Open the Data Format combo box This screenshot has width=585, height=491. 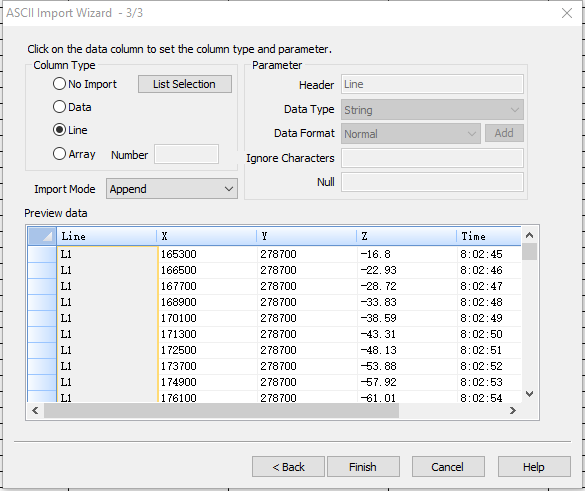[410, 134]
